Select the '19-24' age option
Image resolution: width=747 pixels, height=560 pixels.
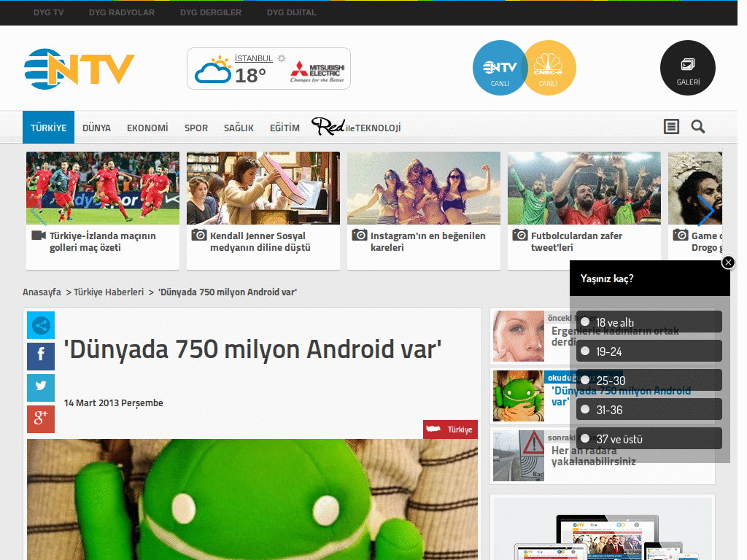[649, 351]
